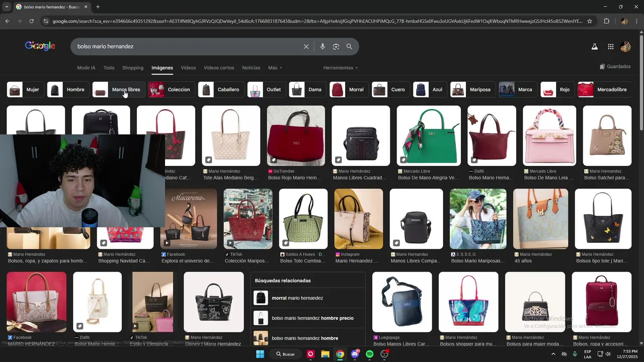
Task: View site information icon in address bar
Action: [x=46, y=21]
